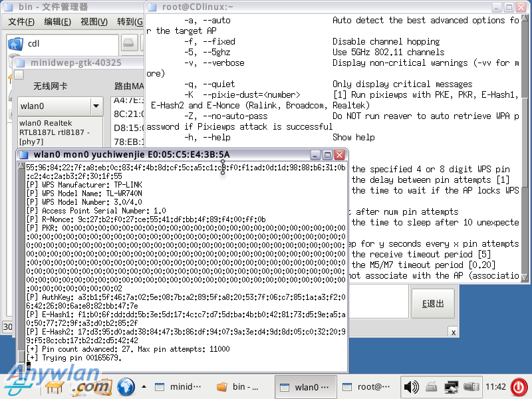
Task: Click the 'WPS Model Name: TL-WR740N' line
Action: pos(84,194)
